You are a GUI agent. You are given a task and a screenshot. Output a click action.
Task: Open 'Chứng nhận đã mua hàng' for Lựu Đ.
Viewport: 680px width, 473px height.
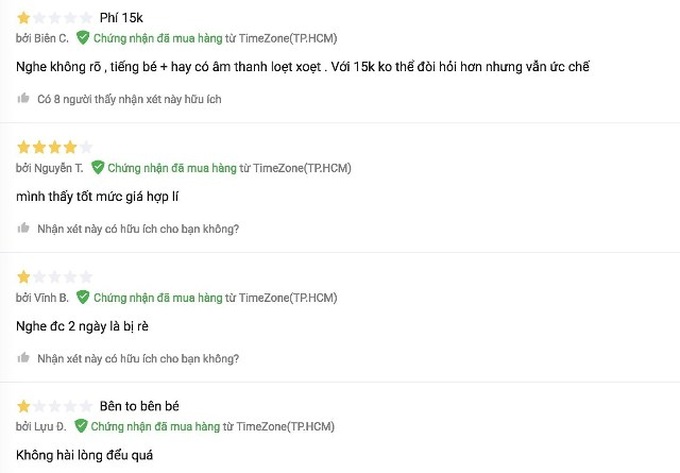point(155,427)
